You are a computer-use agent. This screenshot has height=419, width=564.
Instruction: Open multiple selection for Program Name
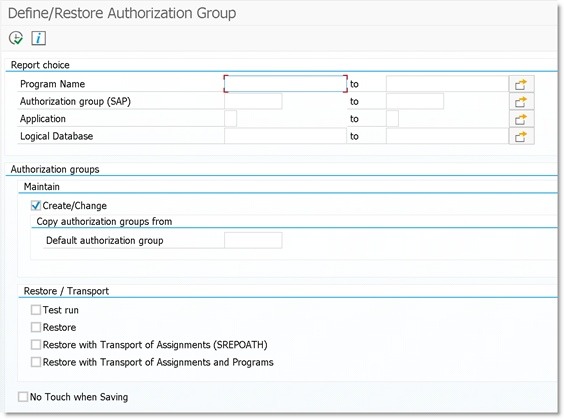pyautogui.click(x=521, y=84)
